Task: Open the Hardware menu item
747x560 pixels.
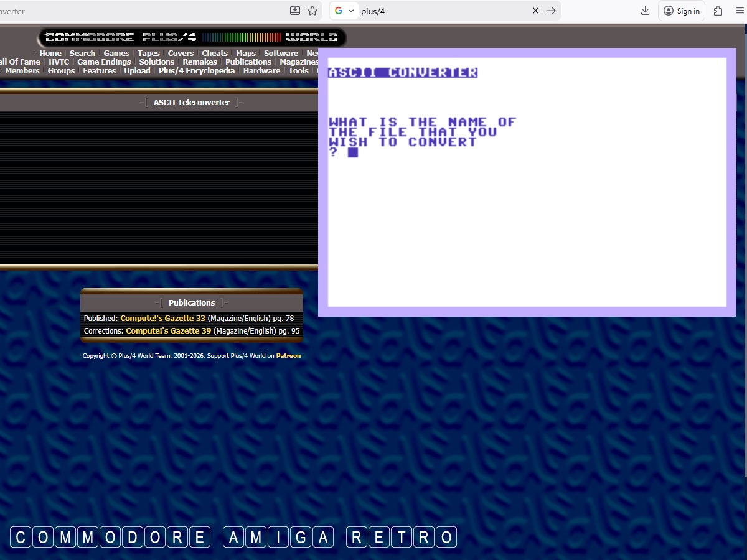Action: point(261,71)
